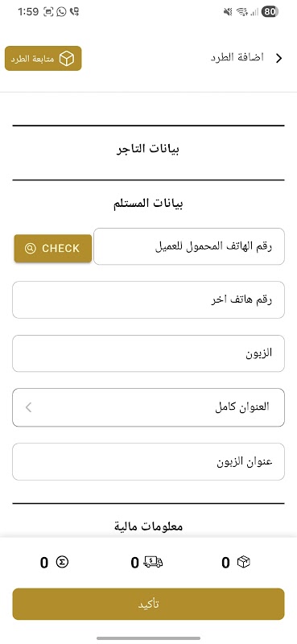Open متابعة الطرد tracking button
This screenshot has width=297, height=644.
coord(43,58)
